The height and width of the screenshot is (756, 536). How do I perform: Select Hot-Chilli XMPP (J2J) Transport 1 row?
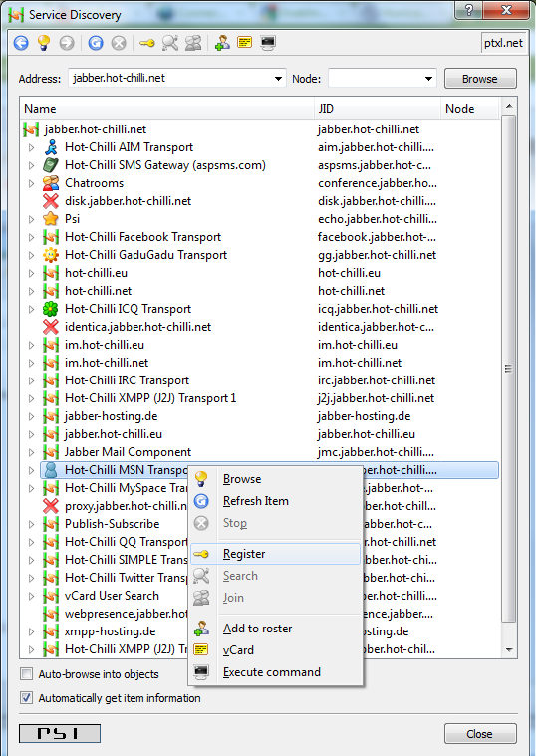[x=150, y=398]
